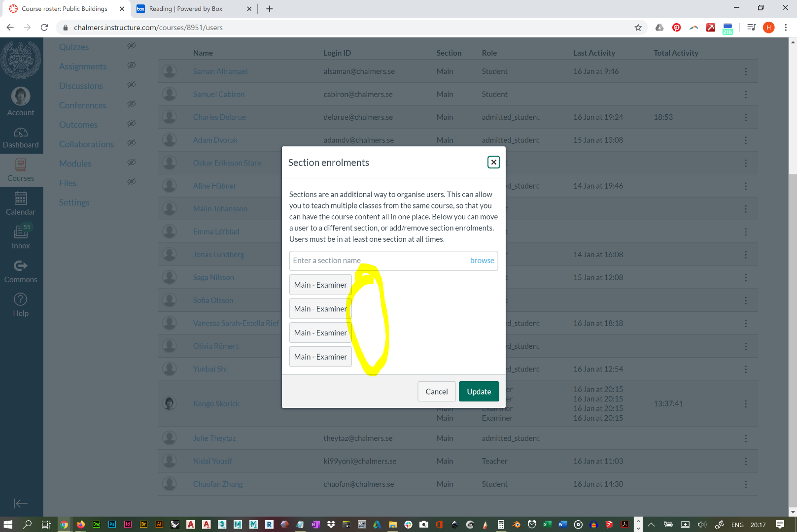Open the Windows Start menu
This screenshot has height=532, width=797.
[8, 525]
